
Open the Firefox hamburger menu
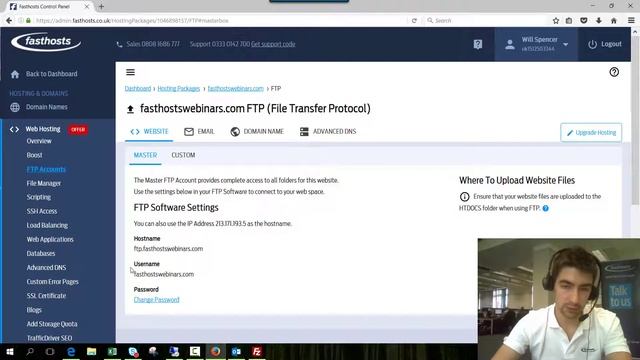[631, 20]
